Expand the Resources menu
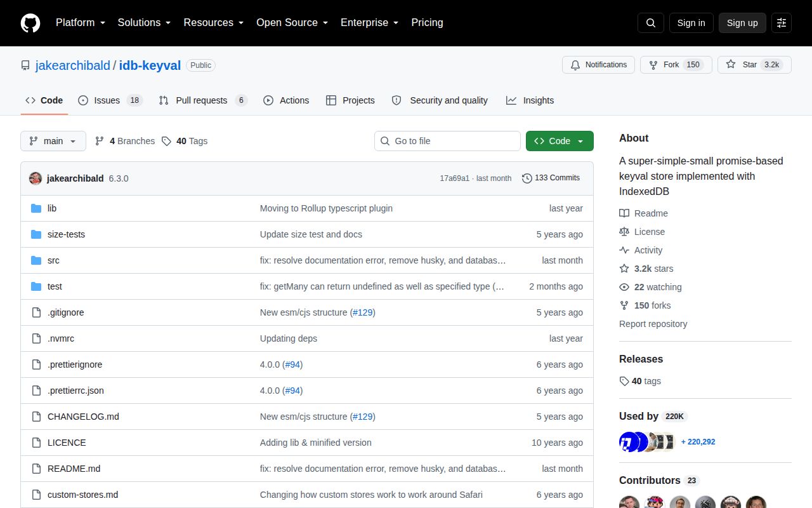This screenshot has width=812, height=508. [214, 23]
